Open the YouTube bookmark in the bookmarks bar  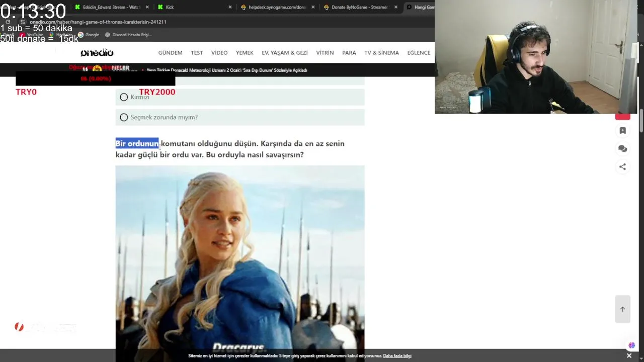(32, 35)
